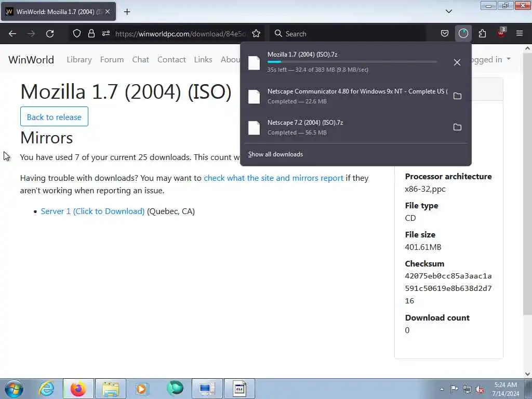Launch Internet Explorer from taskbar

coord(46,389)
